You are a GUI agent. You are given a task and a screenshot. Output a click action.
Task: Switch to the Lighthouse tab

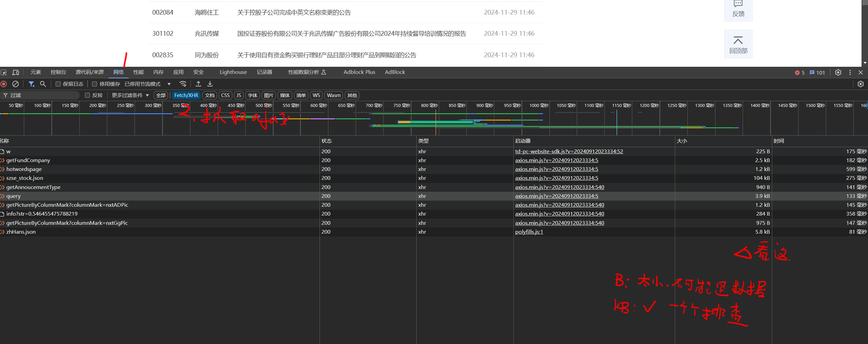point(233,72)
